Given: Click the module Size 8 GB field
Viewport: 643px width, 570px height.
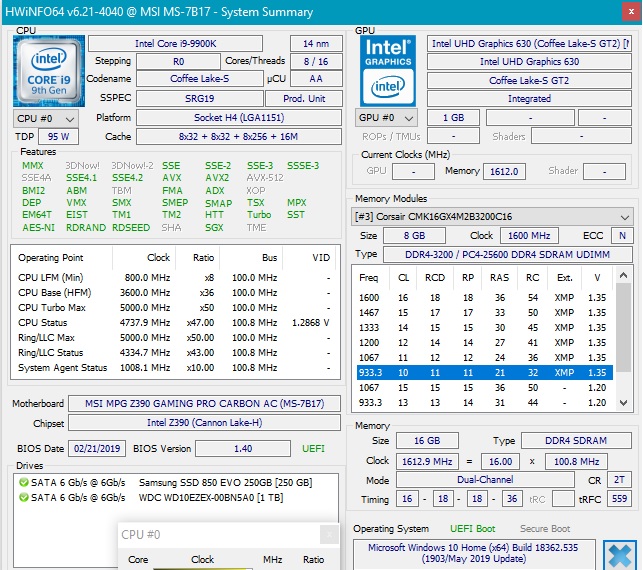Looking at the screenshot, I should [x=414, y=236].
